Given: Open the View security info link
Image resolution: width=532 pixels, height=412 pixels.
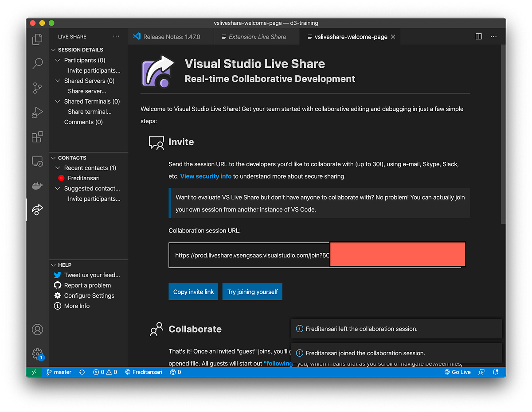Looking at the screenshot, I should tap(206, 176).
